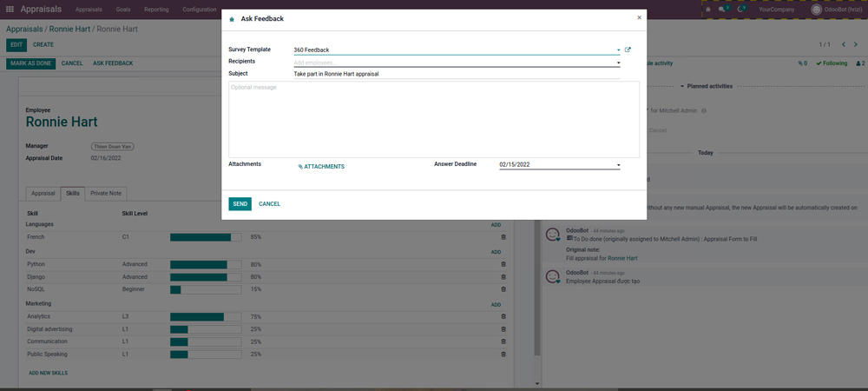Open Ronnie Hart breadcrumb link
Screen dimensions: 868x391
pyautogui.click(x=69, y=29)
